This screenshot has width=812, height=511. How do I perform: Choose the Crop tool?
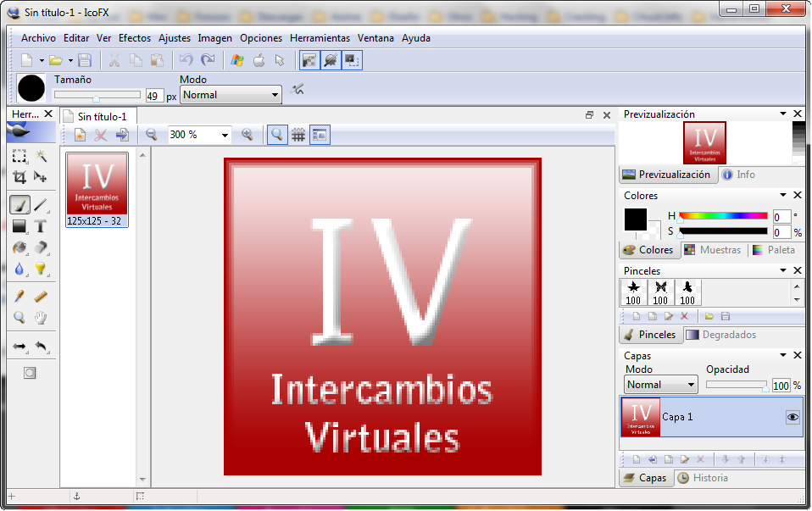pos(19,177)
